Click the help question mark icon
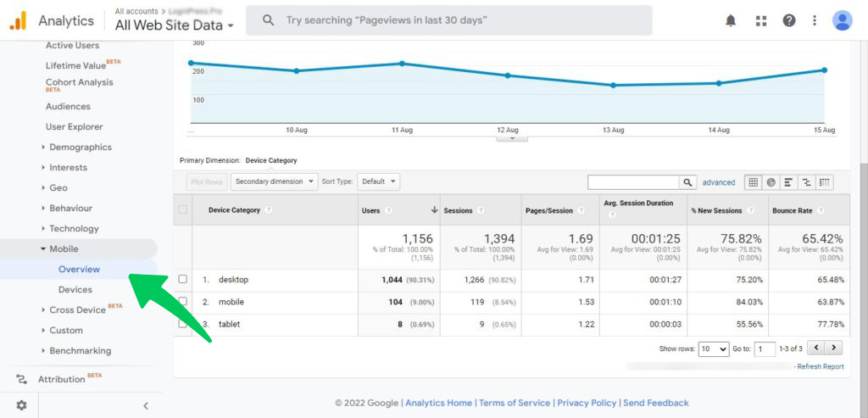 tap(788, 20)
